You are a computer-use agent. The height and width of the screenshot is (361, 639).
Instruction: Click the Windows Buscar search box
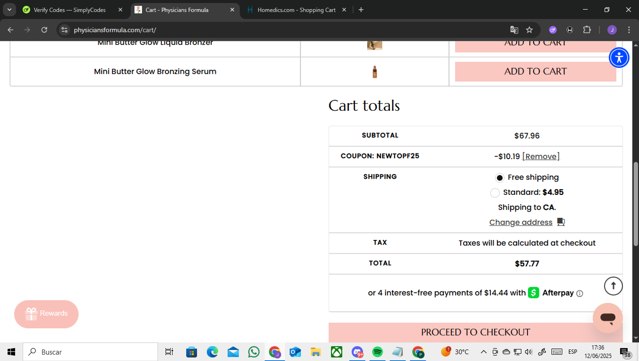coord(90,352)
